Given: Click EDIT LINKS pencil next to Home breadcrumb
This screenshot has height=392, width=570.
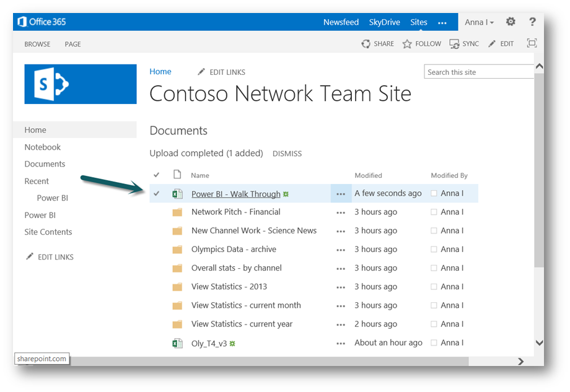Looking at the screenshot, I should pos(201,72).
